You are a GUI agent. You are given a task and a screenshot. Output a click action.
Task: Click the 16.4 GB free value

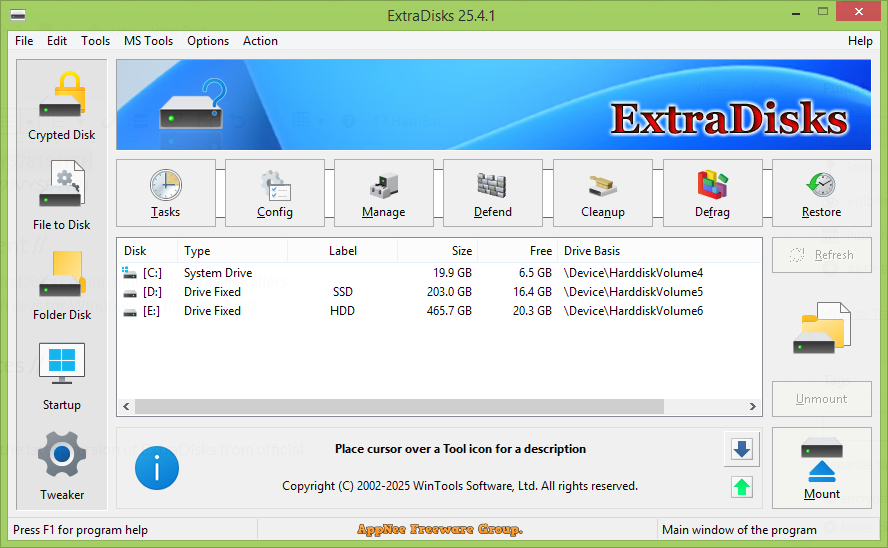click(532, 292)
